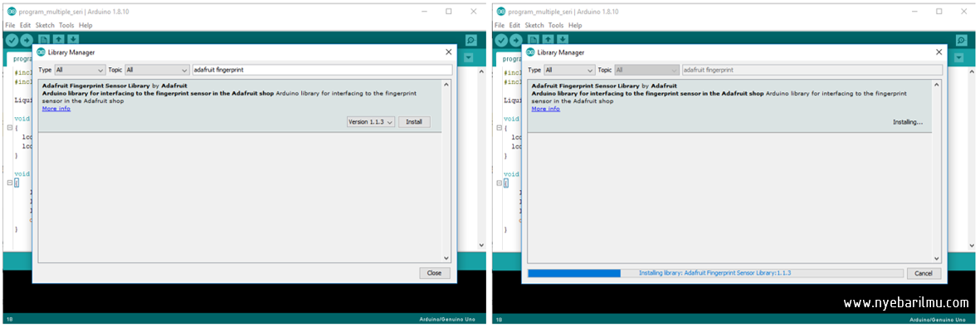Collapse first code fold marker in left editor
The width and height of the screenshot is (980, 328).
coord(10,128)
